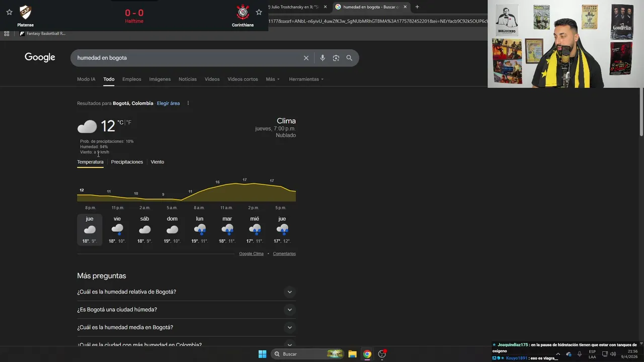Open the volume control in system tray
Image resolution: width=644 pixels, height=362 pixels.
tap(613, 354)
